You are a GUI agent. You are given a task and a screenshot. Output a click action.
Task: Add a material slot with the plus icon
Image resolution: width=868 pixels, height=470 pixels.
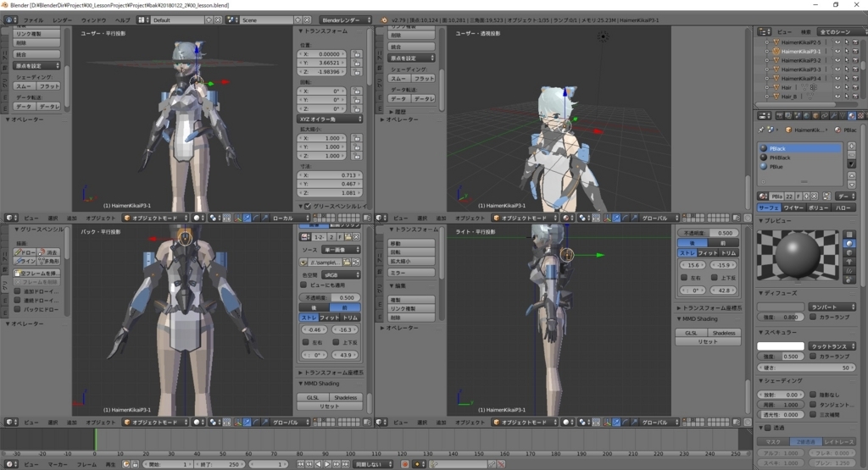pos(851,147)
